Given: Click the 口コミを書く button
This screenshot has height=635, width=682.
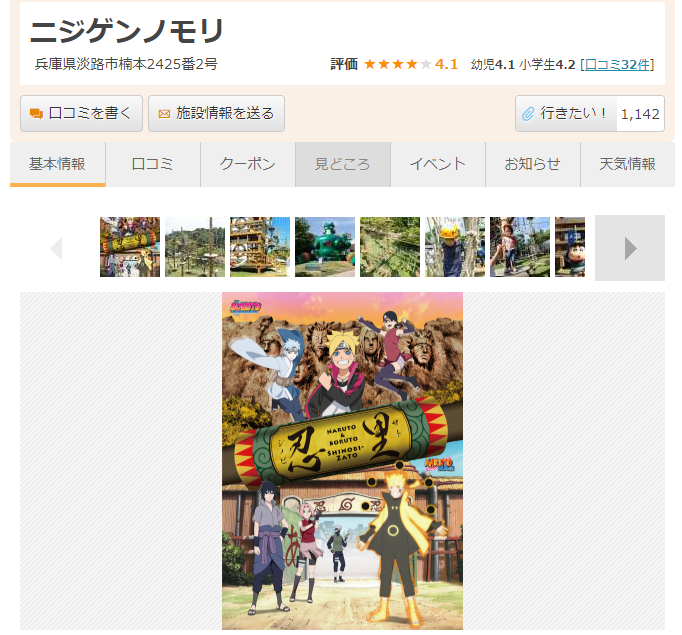Looking at the screenshot, I should tap(81, 114).
